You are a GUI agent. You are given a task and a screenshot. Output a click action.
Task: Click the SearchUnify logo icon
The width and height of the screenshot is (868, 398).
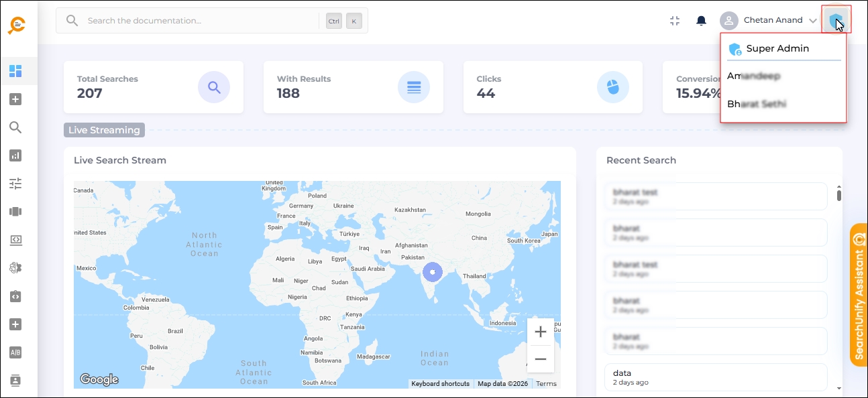pos(16,25)
